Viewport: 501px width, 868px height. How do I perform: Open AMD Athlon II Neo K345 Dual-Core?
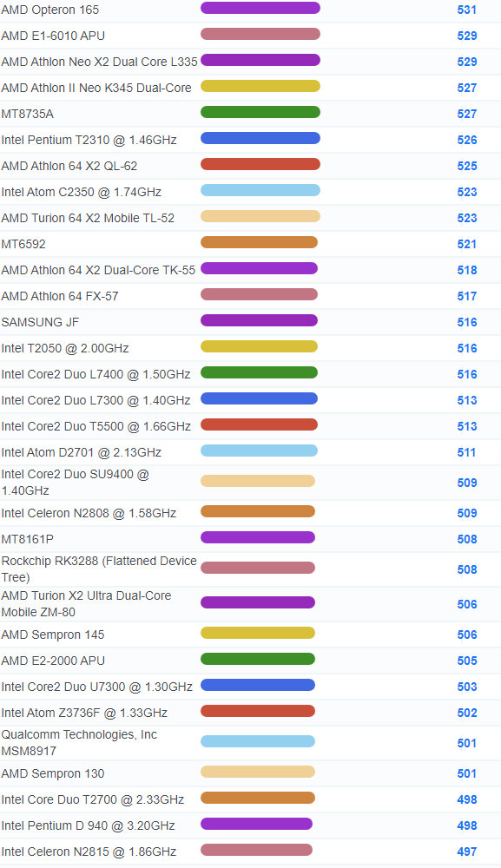96,88
